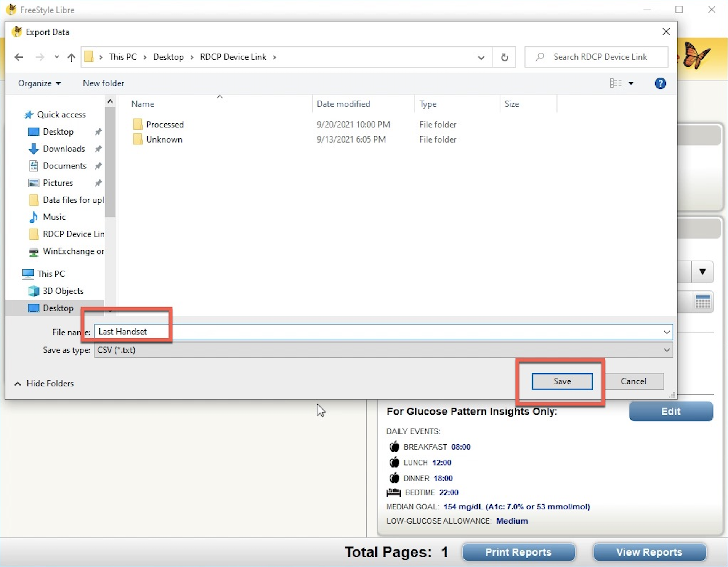This screenshot has width=728, height=567.
Task: Close the Export Data dialog
Action: coord(666,32)
